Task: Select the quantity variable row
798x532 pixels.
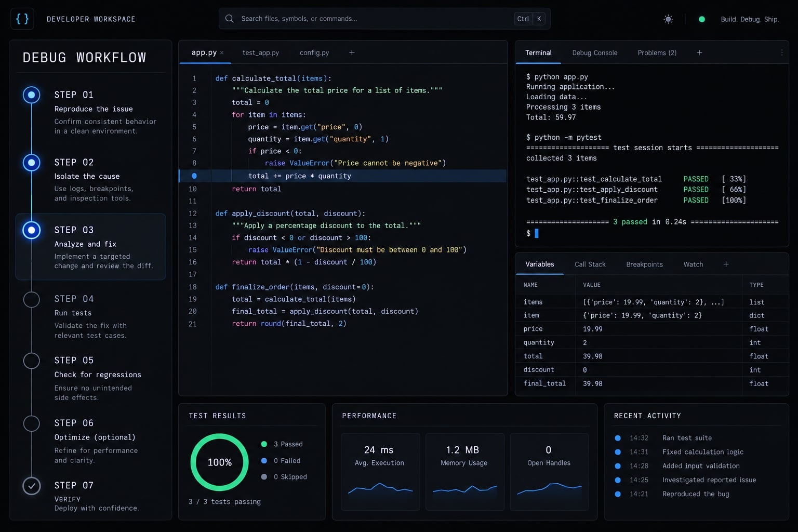Action: [651, 342]
